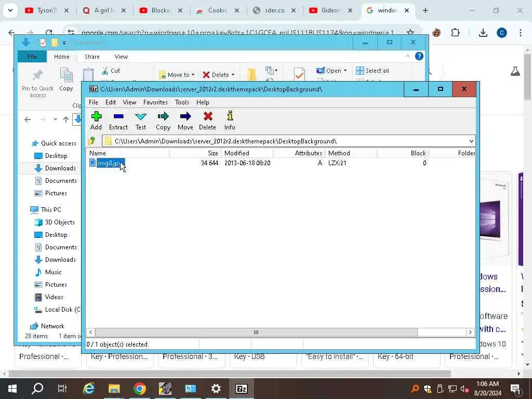Sort by the Block column header

(x=403, y=153)
